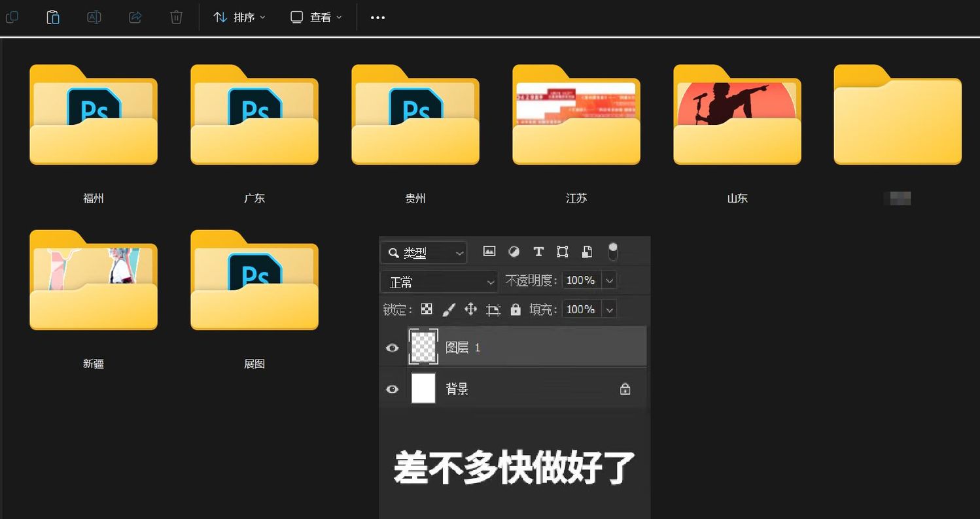Open the 查看 view menu
Image resolution: width=980 pixels, height=519 pixels.
click(x=316, y=18)
